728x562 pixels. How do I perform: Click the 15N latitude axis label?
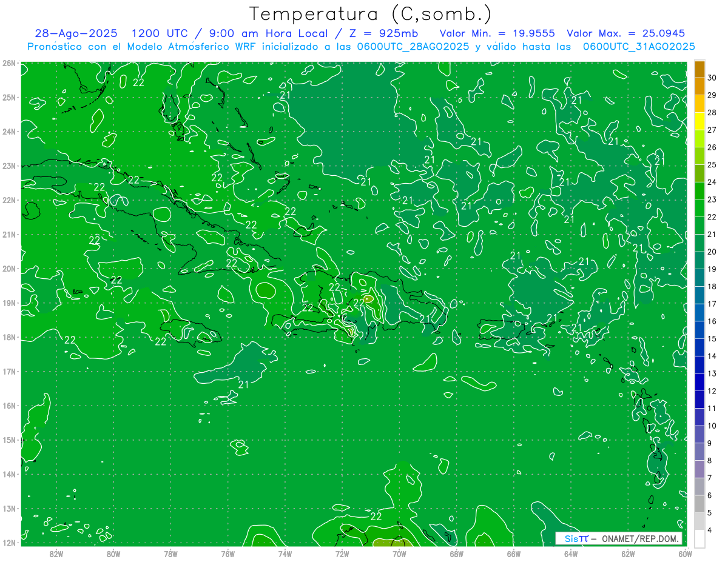coord(9,440)
